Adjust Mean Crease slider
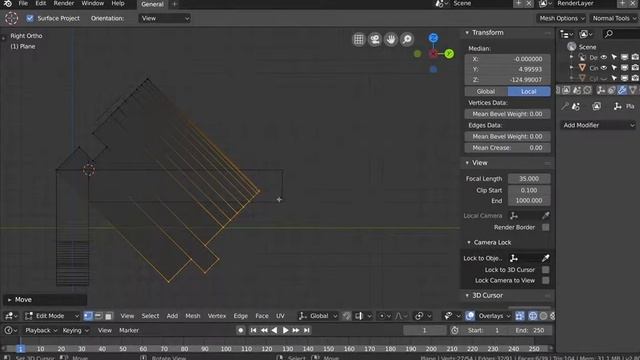The height and width of the screenshot is (360, 640). coord(507,148)
